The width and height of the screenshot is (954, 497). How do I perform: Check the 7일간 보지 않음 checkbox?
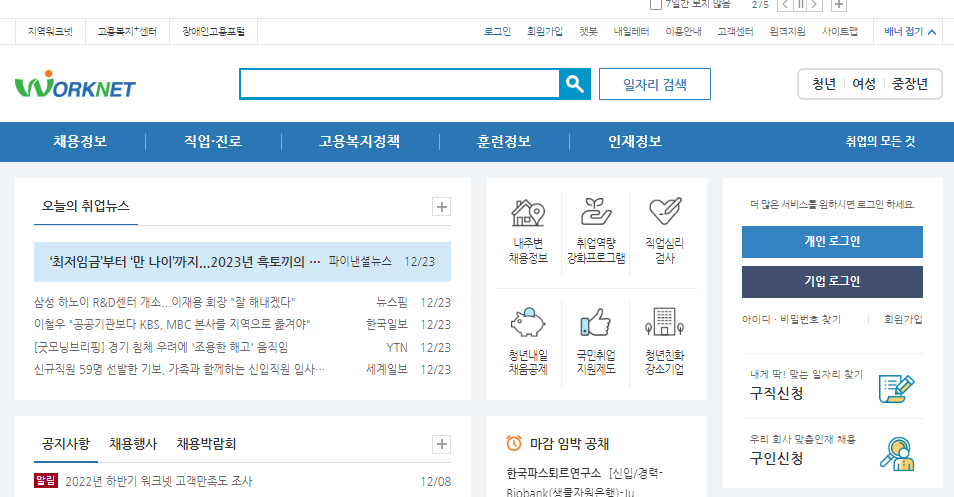[x=655, y=5]
